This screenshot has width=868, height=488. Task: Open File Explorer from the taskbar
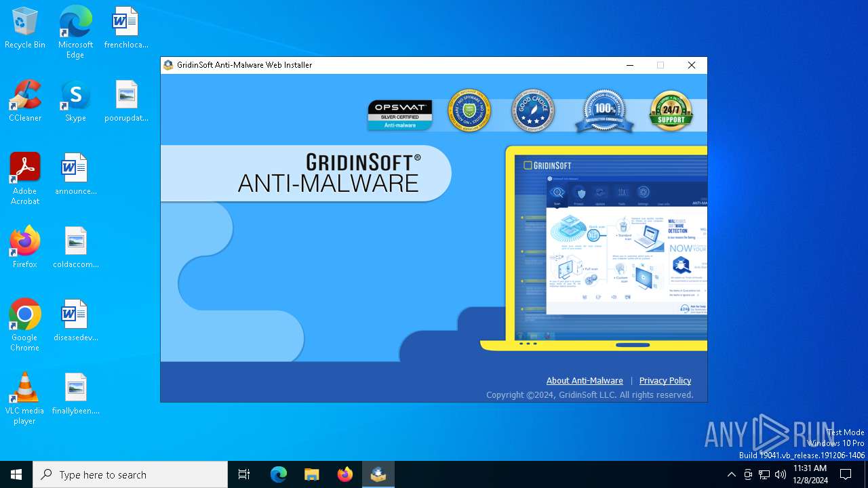[x=312, y=474]
